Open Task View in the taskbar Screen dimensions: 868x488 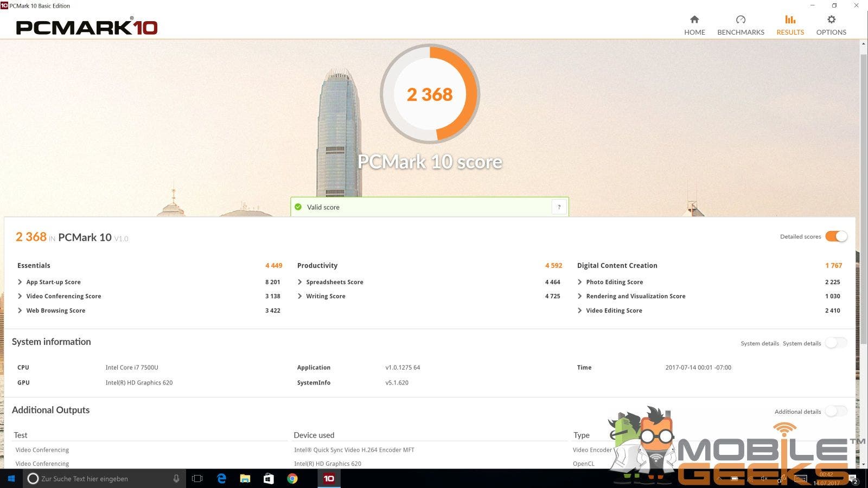197,479
